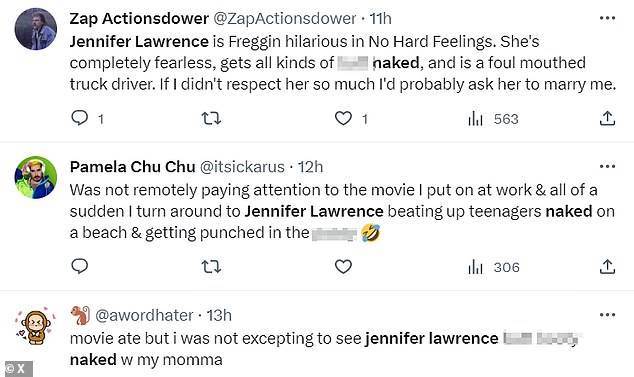Visit the @awordhater handle link

(144, 316)
